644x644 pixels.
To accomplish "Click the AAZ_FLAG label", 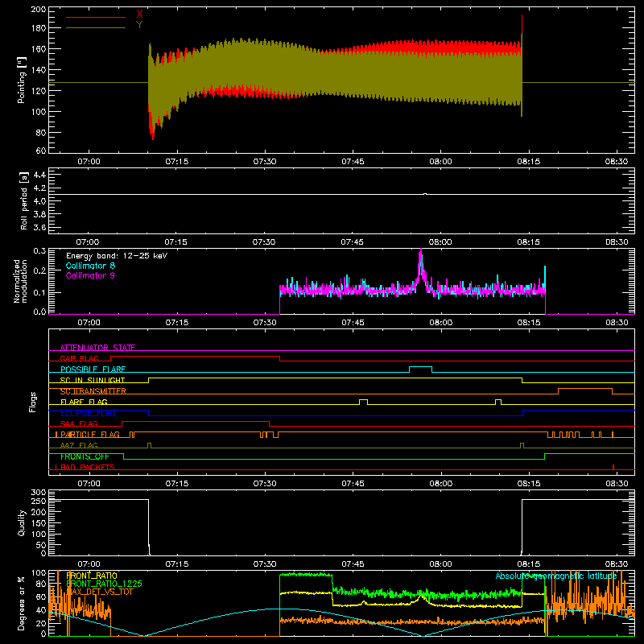I will click(x=79, y=445).
